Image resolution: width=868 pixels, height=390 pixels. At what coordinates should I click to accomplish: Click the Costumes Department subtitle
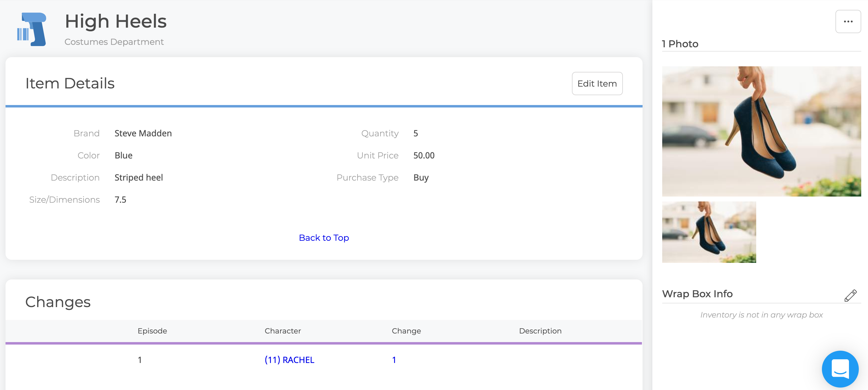pyautogui.click(x=114, y=42)
